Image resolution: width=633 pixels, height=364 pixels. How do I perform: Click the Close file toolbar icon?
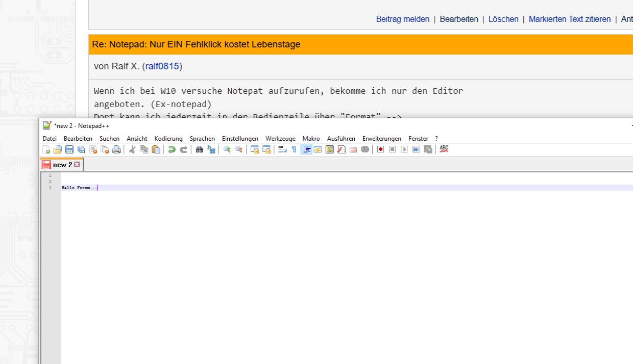click(x=93, y=149)
